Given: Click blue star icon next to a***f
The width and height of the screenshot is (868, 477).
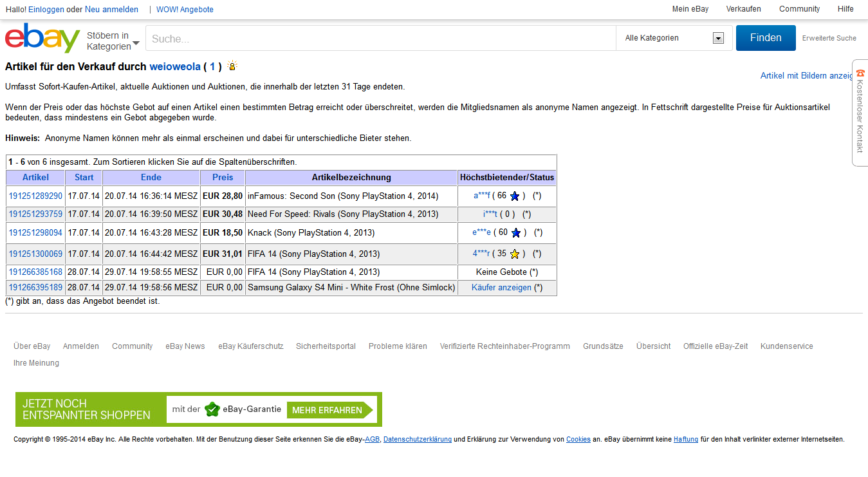Looking at the screenshot, I should (515, 196).
